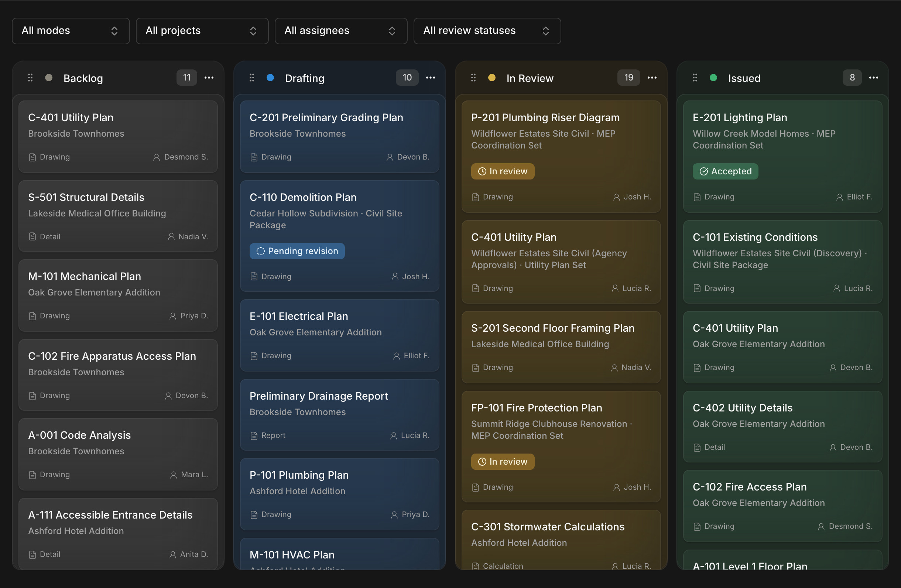This screenshot has height=588, width=901.
Task: Open the S-501 Structural Details card
Action: pos(118,216)
